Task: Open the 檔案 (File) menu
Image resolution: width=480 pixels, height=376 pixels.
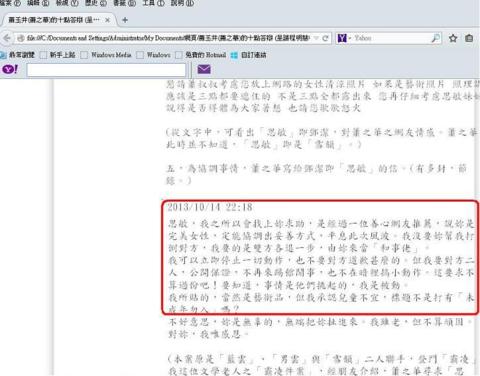Action: [x=11, y=3]
